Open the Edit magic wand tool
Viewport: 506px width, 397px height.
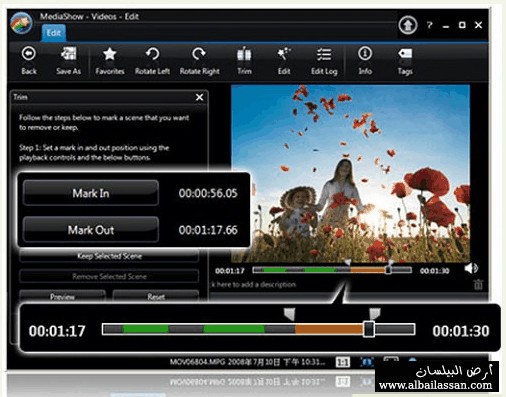(x=284, y=61)
